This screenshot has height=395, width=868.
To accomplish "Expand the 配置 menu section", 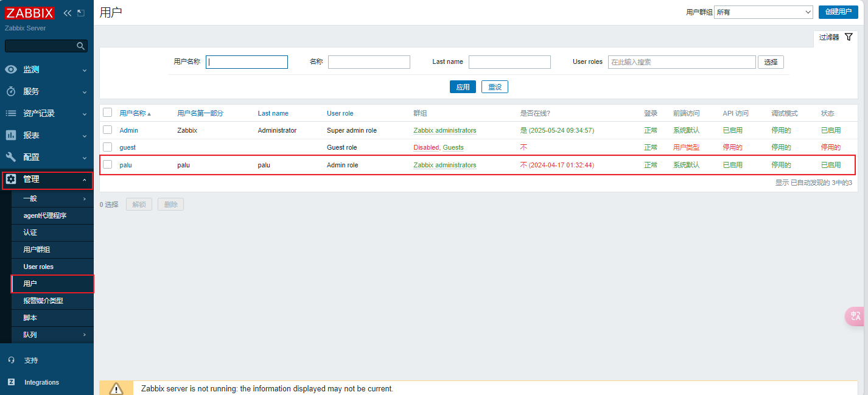I will (x=47, y=157).
